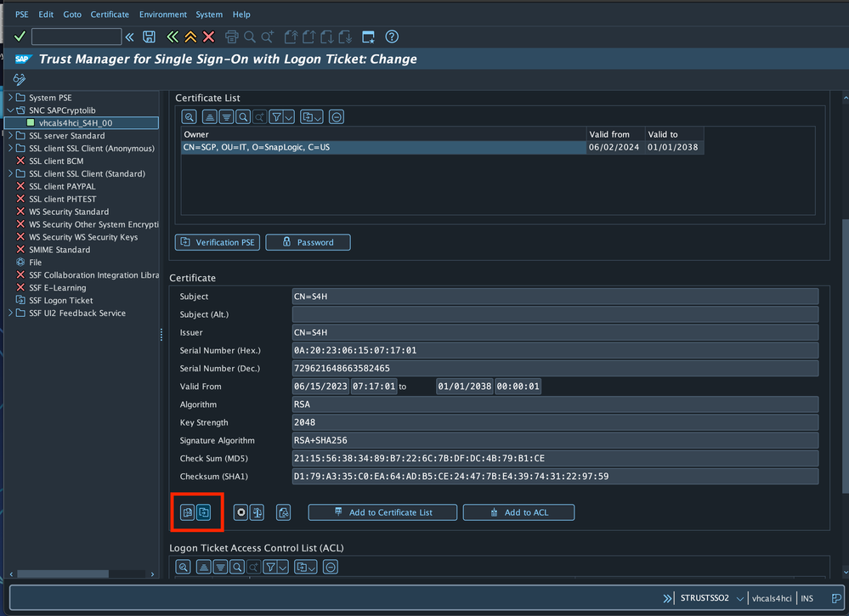This screenshot has width=849, height=616.
Task: Click the Subject field showing CN=S4H
Action: tap(555, 296)
